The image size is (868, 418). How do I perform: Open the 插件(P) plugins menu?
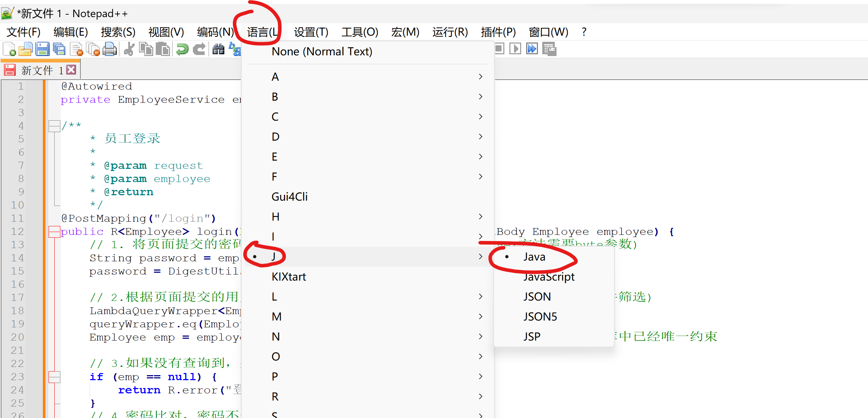pyautogui.click(x=498, y=32)
